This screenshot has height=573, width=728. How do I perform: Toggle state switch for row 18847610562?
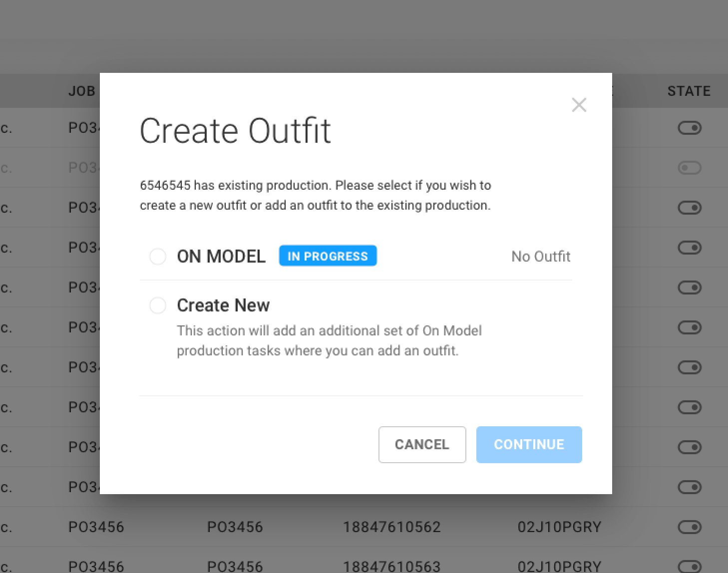(x=690, y=528)
